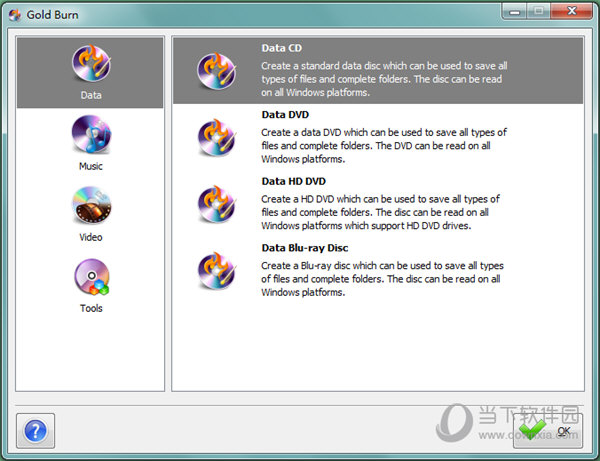Click the Data HD DVD description text
Image resolution: width=600 pixels, height=461 pixels.
pos(380,212)
